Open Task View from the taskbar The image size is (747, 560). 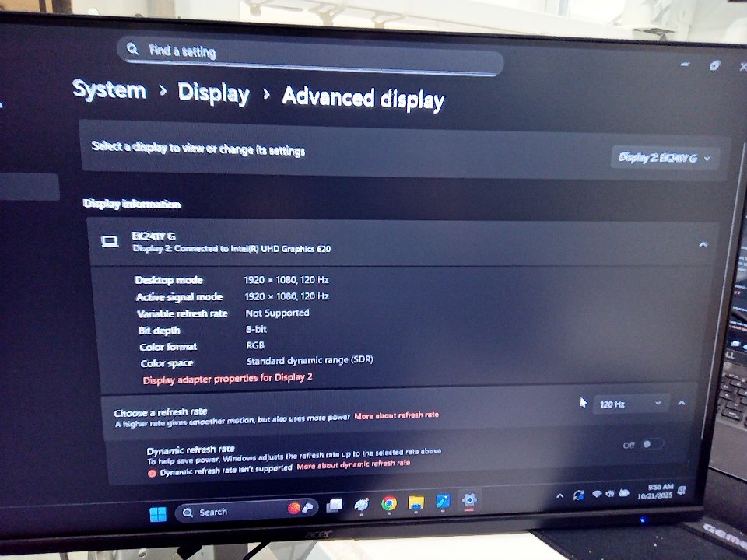click(x=335, y=506)
